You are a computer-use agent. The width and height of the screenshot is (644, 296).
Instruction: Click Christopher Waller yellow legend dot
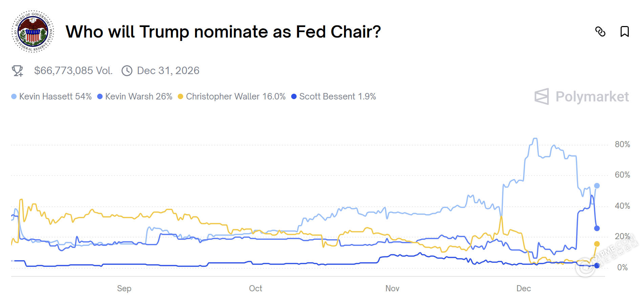[180, 97]
